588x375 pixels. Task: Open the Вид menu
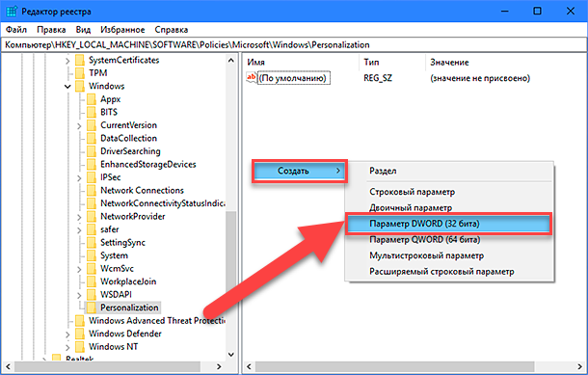coord(83,30)
